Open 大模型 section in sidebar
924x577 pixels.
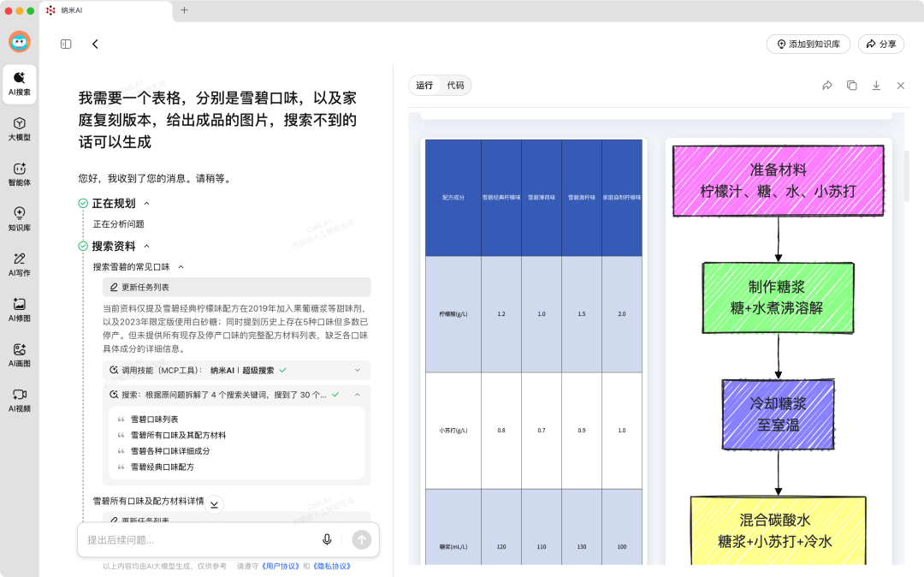coord(20,129)
